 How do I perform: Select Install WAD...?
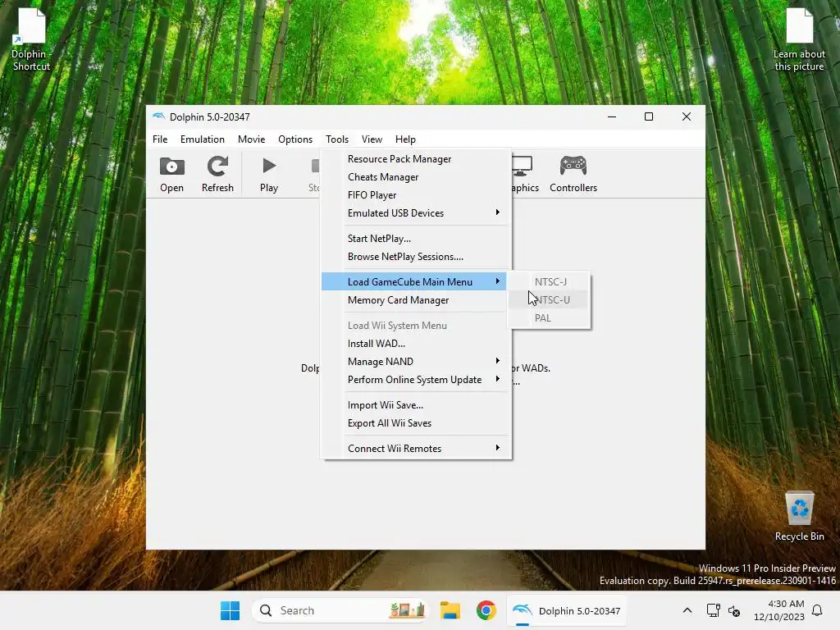coord(416,344)
